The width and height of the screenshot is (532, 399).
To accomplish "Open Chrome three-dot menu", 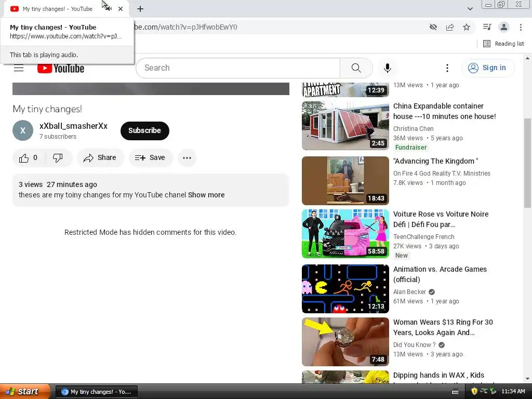I will (521, 27).
